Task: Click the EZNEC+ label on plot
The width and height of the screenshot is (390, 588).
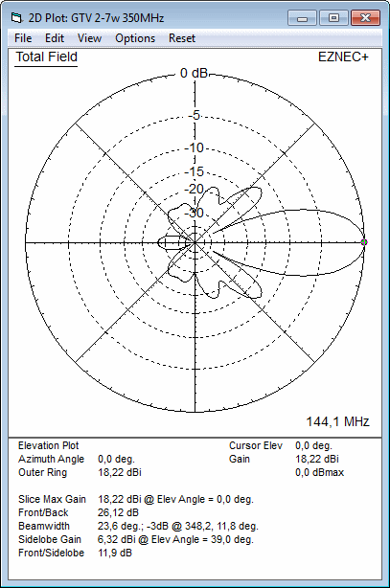Action: [x=343, y=57]
